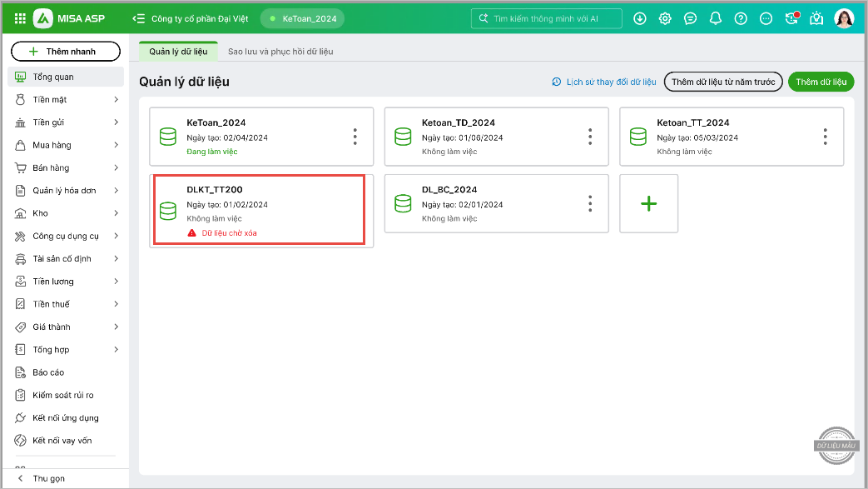The width and height of the screenshot is (868, 489).
Task: Click the Thêm dữ liệu từ năm trước button
Action: pyautogui.click(x=722, y=82)
